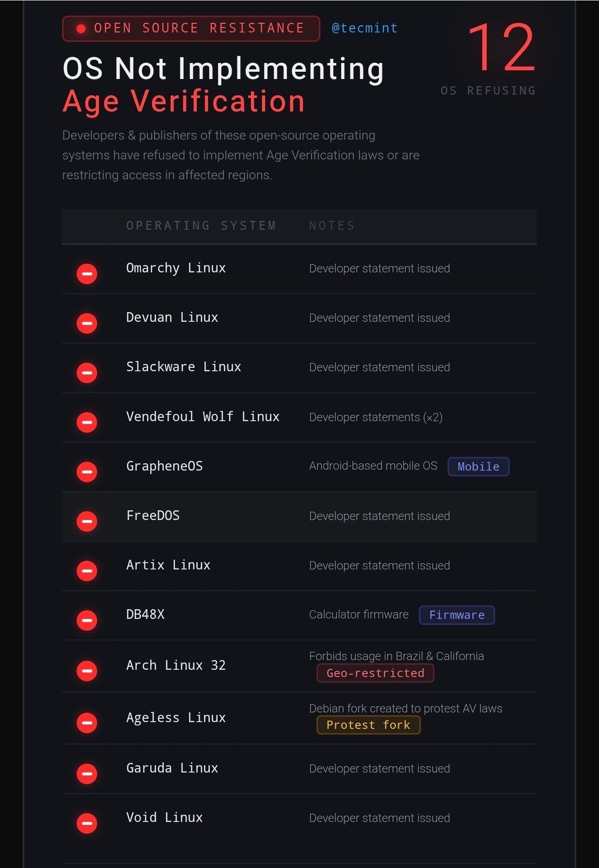Image resolution: width=599 pixels, height=868 pixels.
Task: Click the red icon beside Omarchy Linux
Action: click(x=87, y=274)
